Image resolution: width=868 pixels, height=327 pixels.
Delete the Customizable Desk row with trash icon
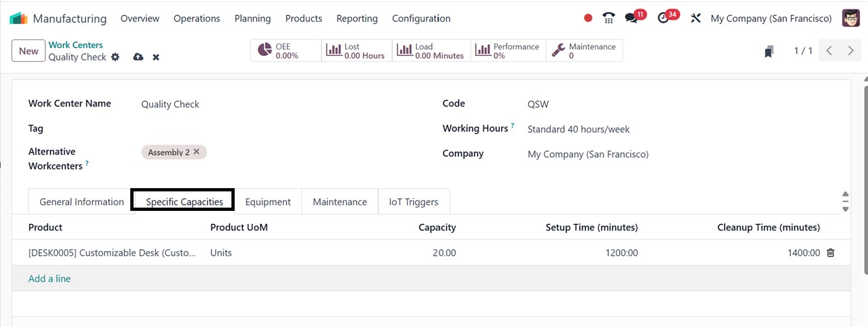830,253
